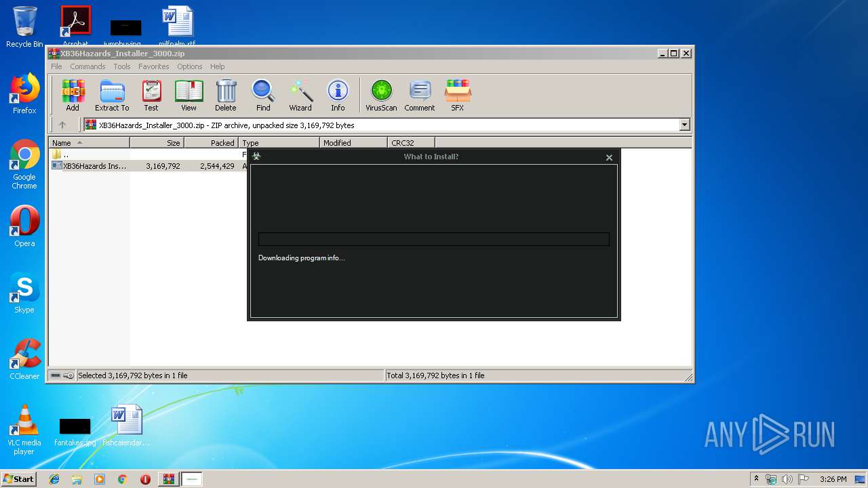The width and height of the screenshot is (868, 488).
Task: Click the taskbar clock 3:26 PM
Action: click(x=833, y=479)
